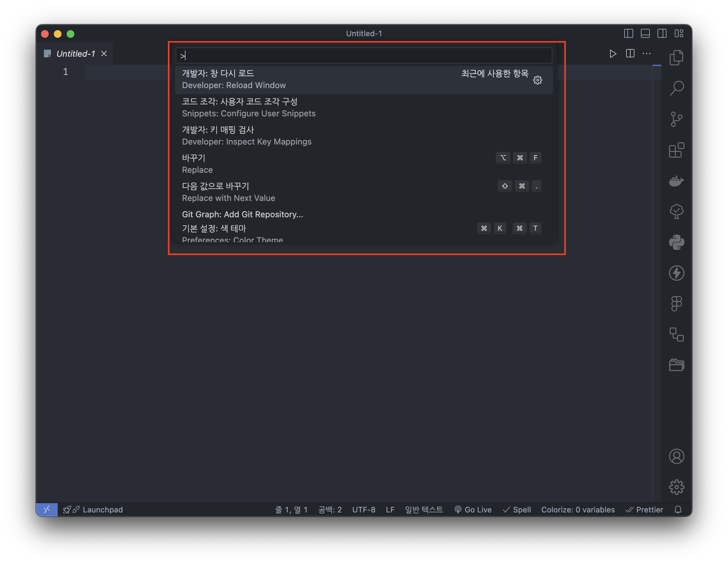Open the Python sidebar icon
728x564 pixels.
676,242
